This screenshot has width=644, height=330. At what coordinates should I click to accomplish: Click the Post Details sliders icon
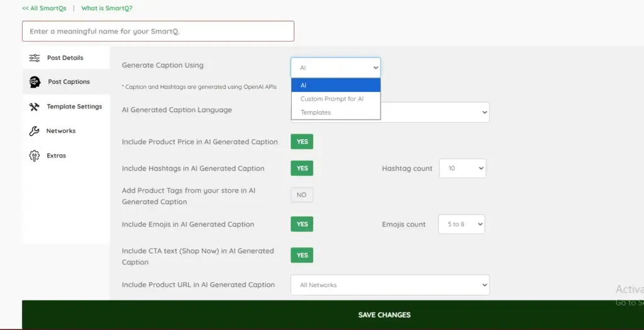tap(35, 58)
